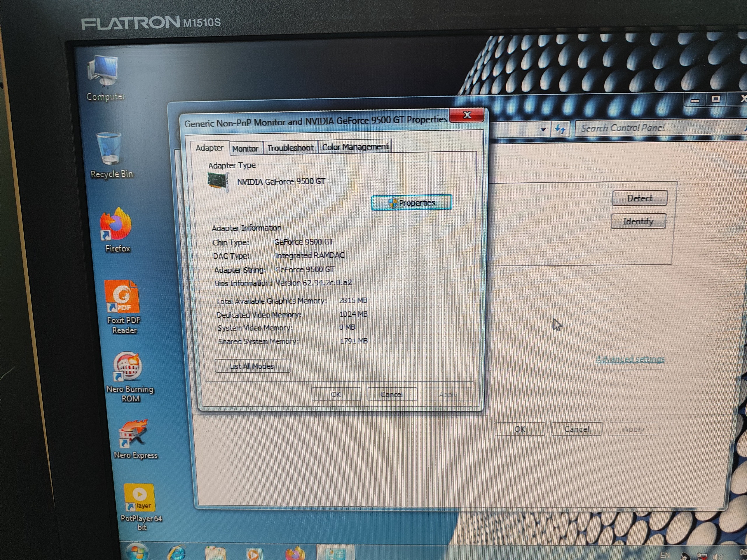
Task: Switch to the Monitor tab
Action: (x=245, y=148)
